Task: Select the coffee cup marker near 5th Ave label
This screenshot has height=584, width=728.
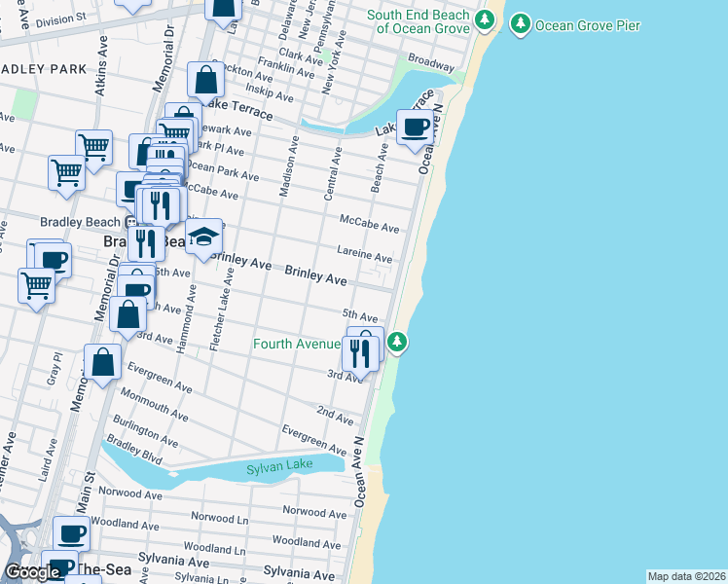Action: (x=135, y=290)
